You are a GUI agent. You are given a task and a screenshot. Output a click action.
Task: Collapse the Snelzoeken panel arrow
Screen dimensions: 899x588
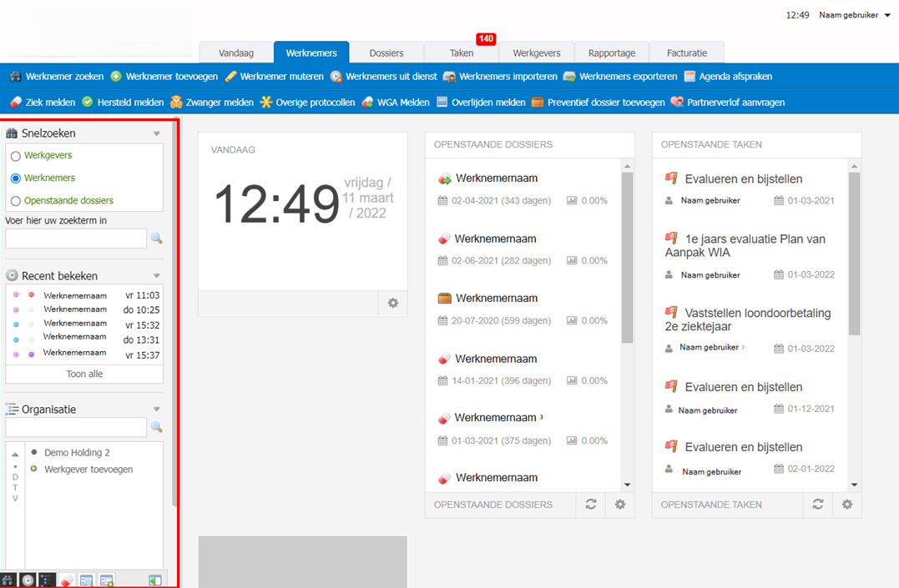coord(156,133)
